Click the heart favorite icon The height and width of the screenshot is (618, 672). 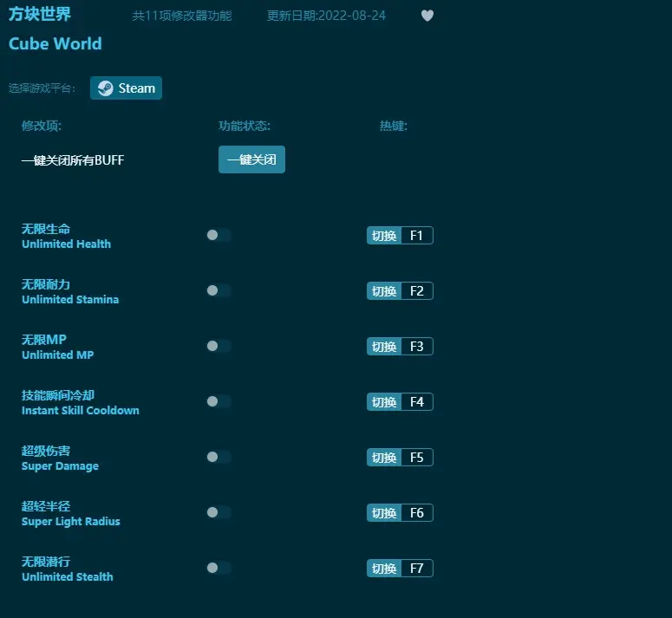tap(427, 16)
